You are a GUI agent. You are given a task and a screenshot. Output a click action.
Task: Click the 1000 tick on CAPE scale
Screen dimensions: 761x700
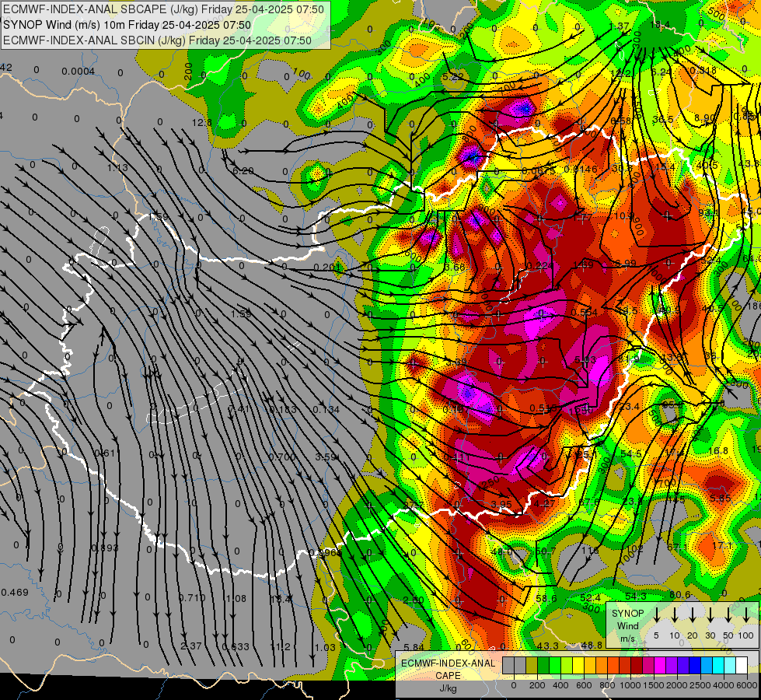(631, 685)
